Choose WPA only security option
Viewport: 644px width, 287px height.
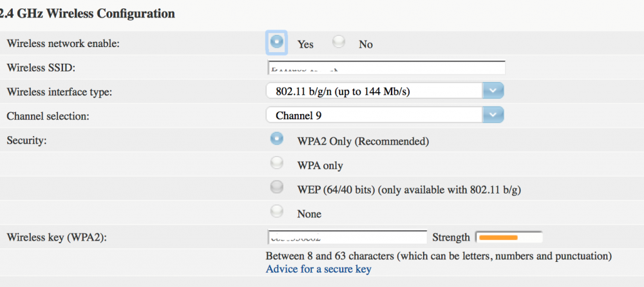coord(277,163)
